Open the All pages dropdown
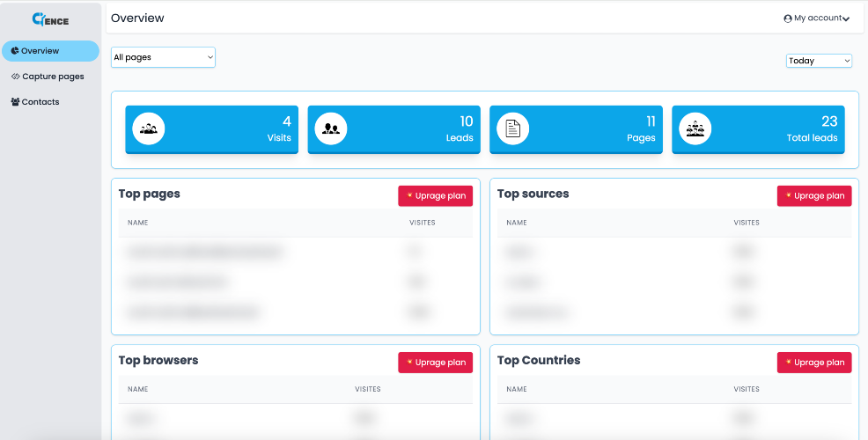The height and width of the screenshot is (440, 868). [x=164, y=57]
